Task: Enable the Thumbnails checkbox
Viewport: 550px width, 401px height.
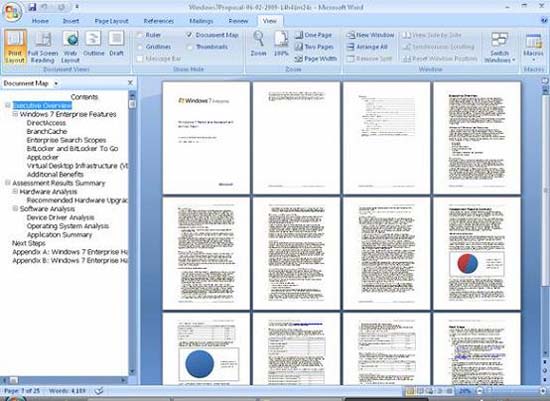Action: tap(190, 47)
